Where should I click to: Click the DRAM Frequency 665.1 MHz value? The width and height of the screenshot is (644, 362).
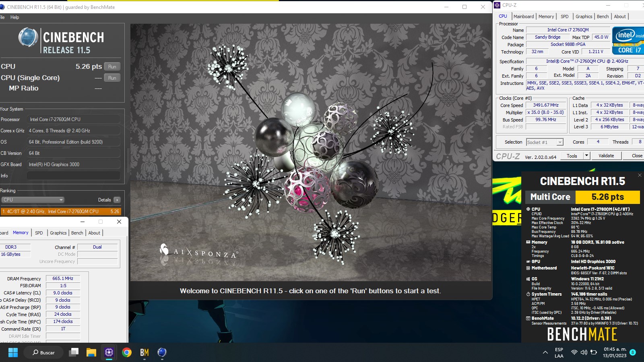[63, 278]
